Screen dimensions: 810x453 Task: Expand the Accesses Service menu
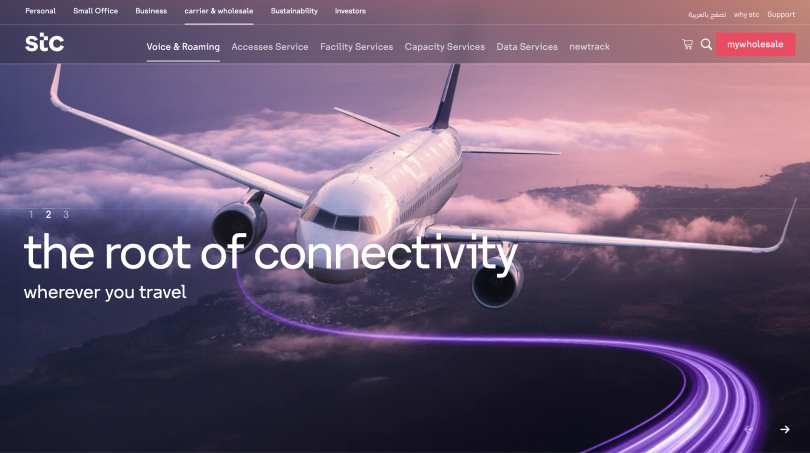(270, 46)
